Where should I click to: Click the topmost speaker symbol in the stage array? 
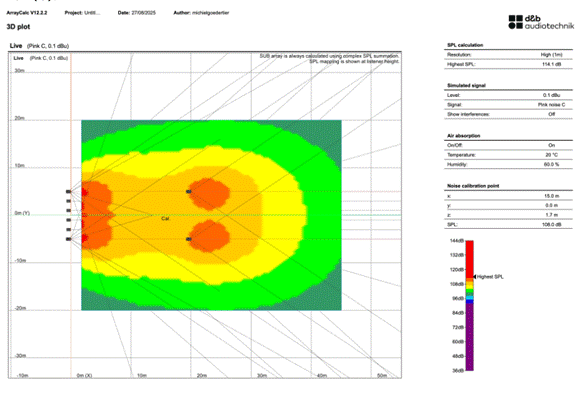[69, 191]
